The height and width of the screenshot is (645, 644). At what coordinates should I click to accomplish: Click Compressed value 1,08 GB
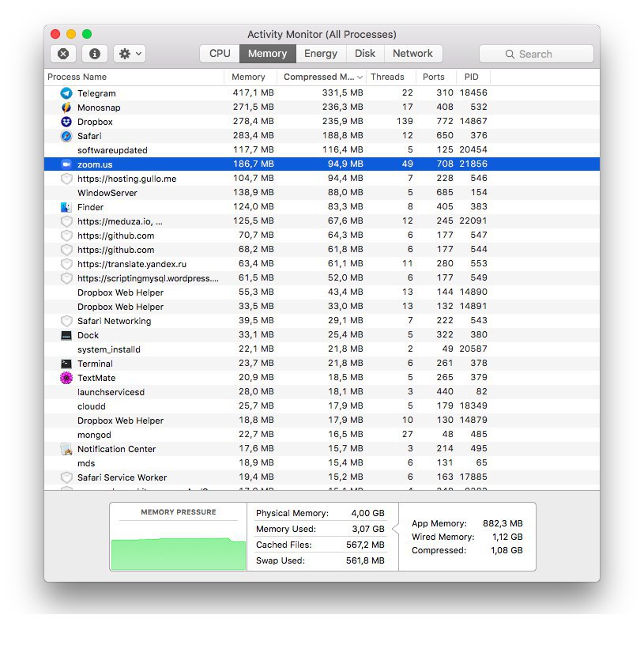[x=507, y=550]
